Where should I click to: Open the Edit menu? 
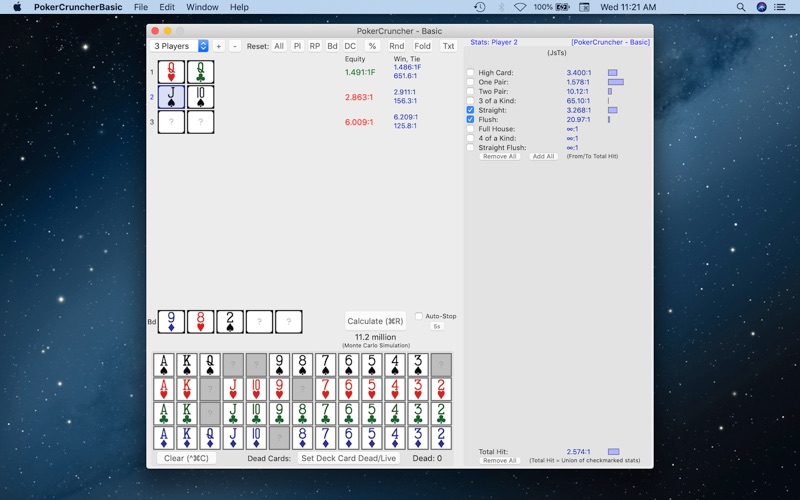[167, 7]
